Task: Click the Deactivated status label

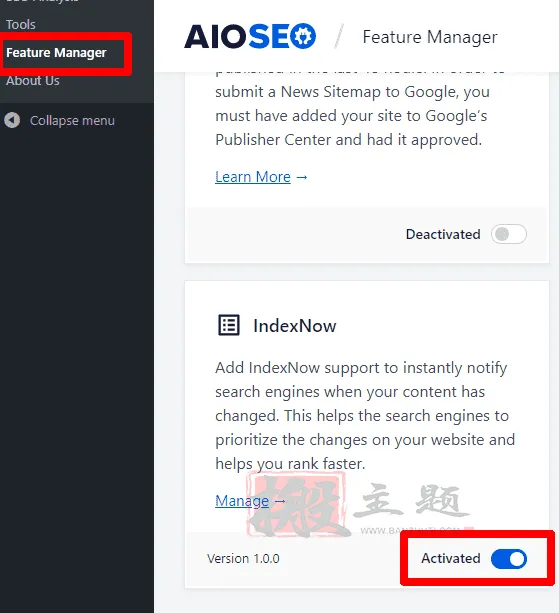Action: (443, 234)
